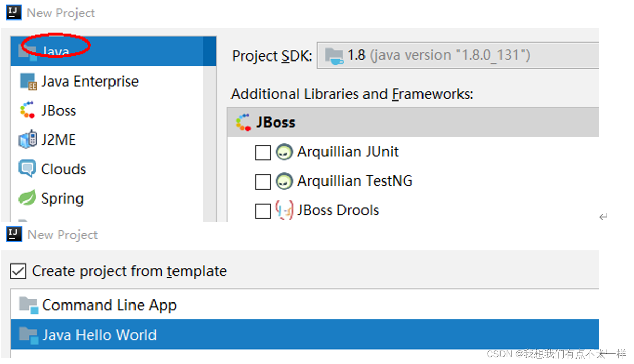Click the project type list scrollbar
634x364 pixels.
coord(210,129)
